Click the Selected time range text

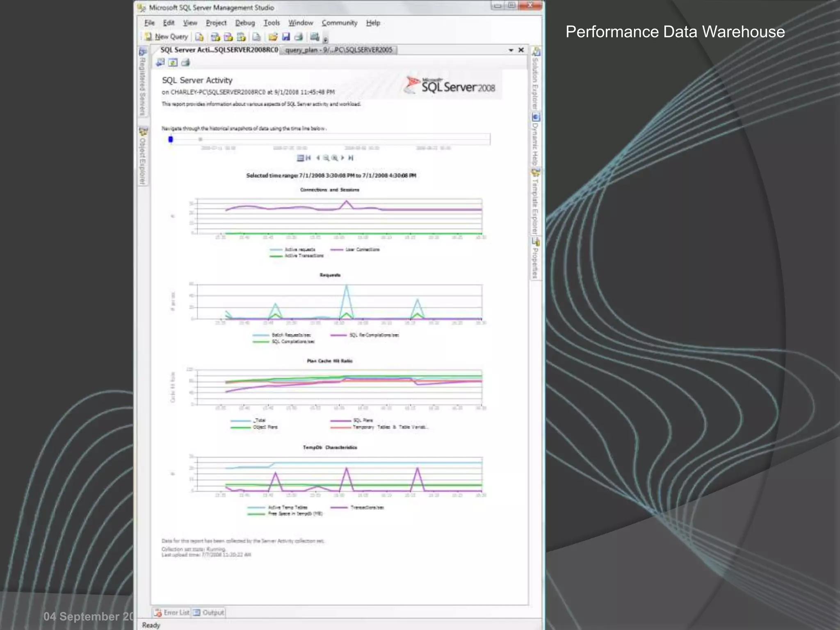click(331, 176)
